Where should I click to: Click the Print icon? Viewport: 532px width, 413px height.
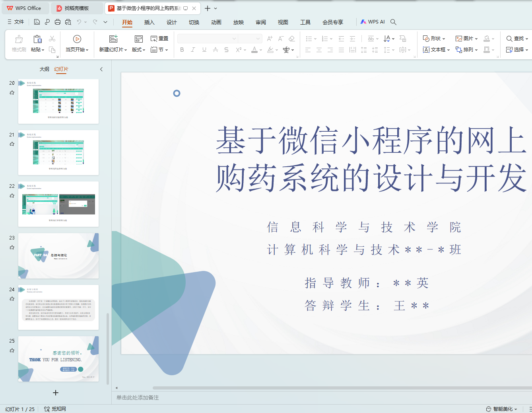(58, 22)
